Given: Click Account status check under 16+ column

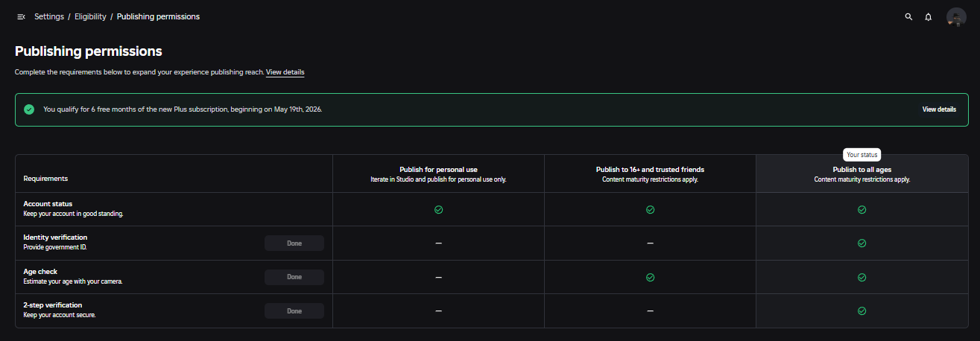Looking at the screenshot, I should 650,210.
